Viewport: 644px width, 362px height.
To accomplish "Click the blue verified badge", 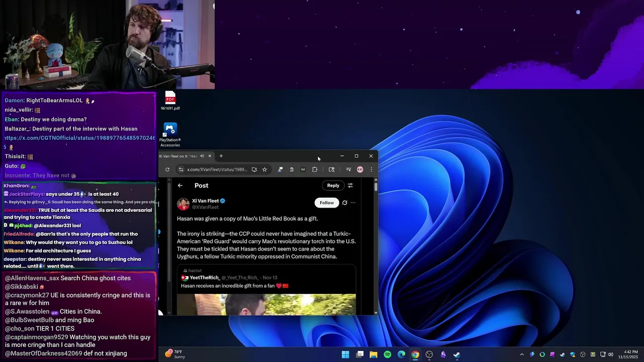I will [222, 201].
